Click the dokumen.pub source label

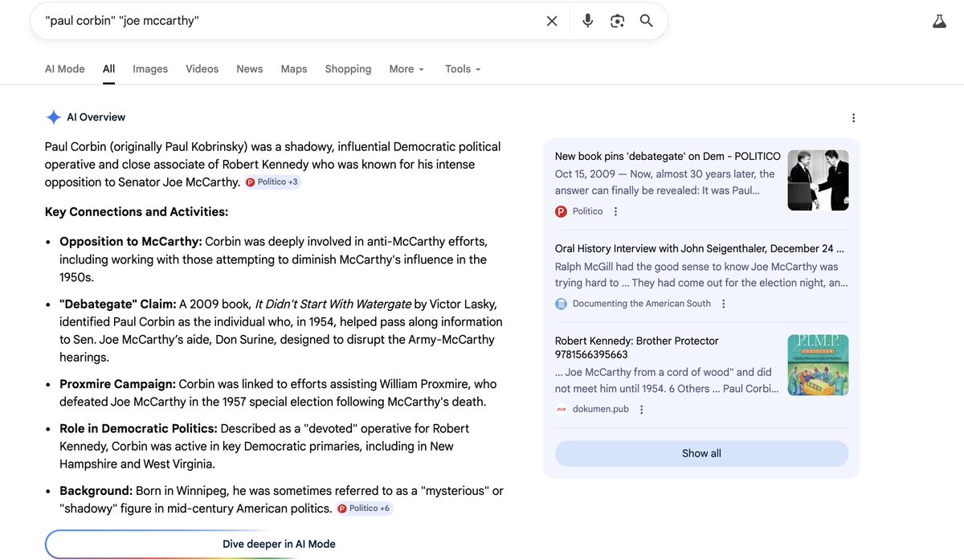tap(601, 410)
